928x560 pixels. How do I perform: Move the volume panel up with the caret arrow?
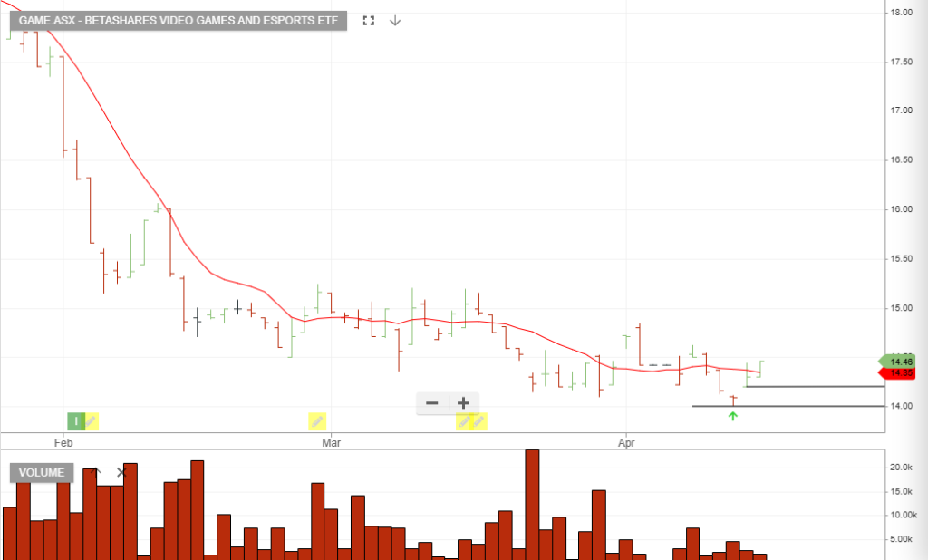(98, 472)
